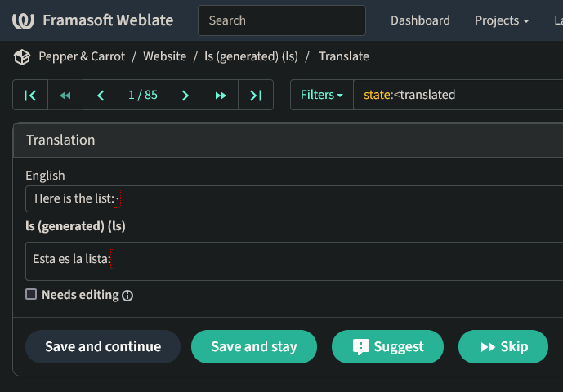The height and width of the screenshot is (392, 563).
Task: Open the Filters dropdown
Action: point(321,95)
